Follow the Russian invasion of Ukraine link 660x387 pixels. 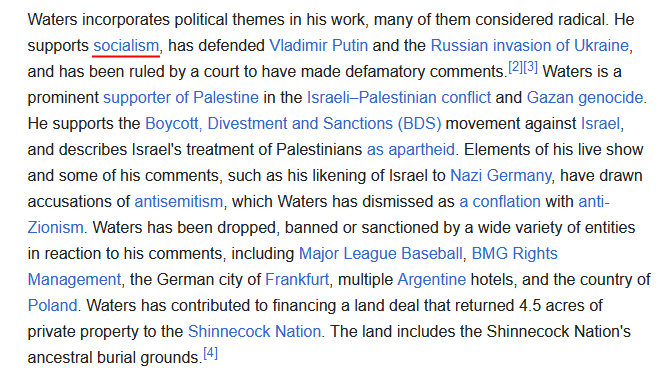[530, 45]
